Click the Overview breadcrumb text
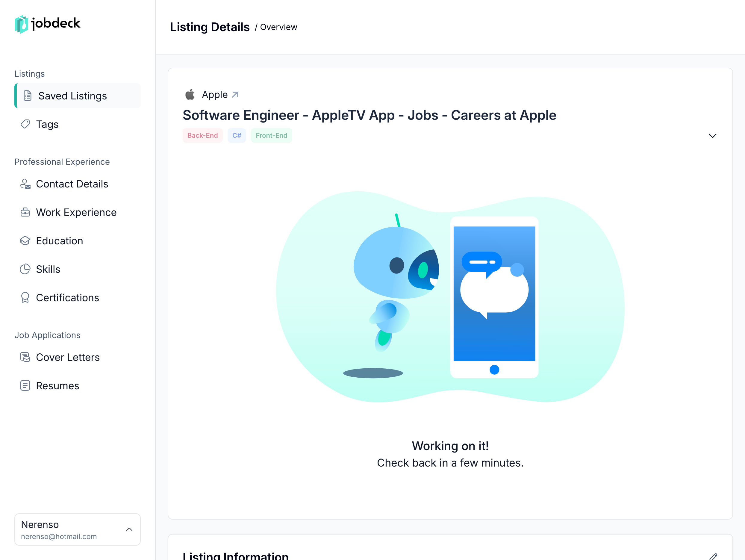The height and width of the screenshot is (560, 745). (x=278, y=27)
